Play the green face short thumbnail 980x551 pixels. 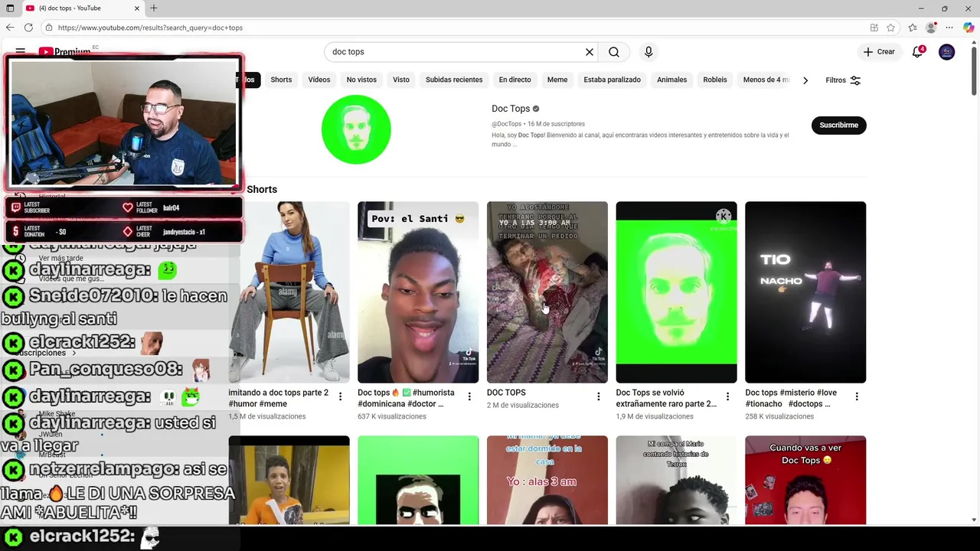tap(676, 292)
